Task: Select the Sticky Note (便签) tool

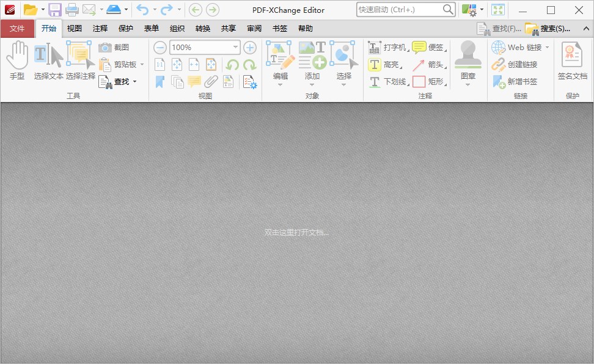Action: (x=427, y=48)
